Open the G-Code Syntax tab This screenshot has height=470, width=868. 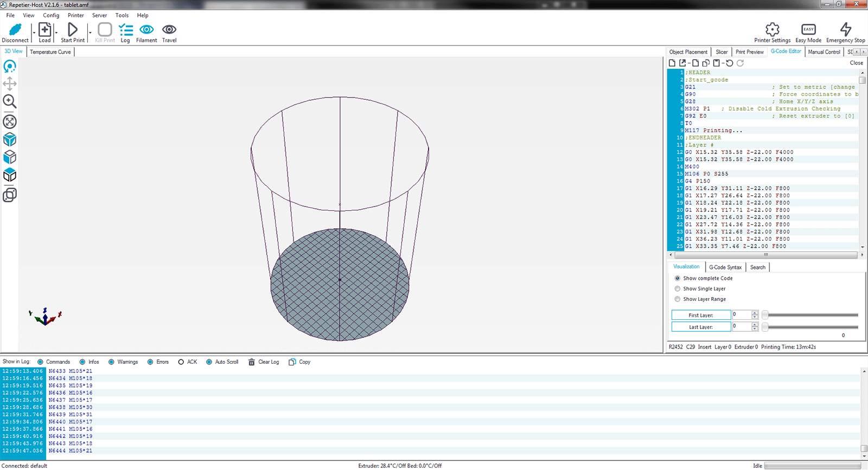pos(725,267)
